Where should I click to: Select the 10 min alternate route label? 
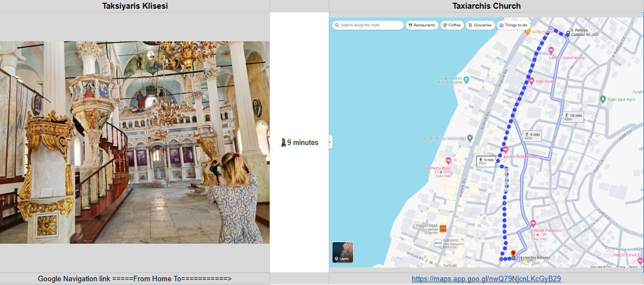[x=573, y=117]
